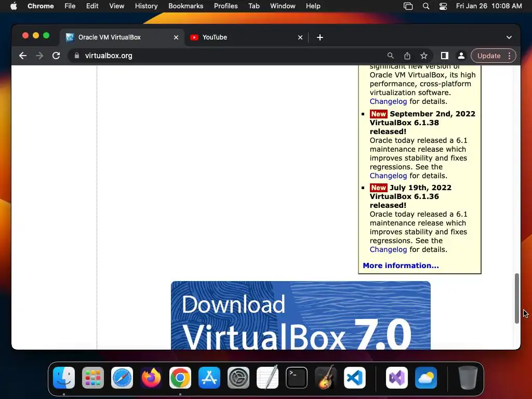Click the Download VirtualBox 7.0 banner
This screenshot has width=532, height=399.
pyautogui.click(x=301, y=315)
